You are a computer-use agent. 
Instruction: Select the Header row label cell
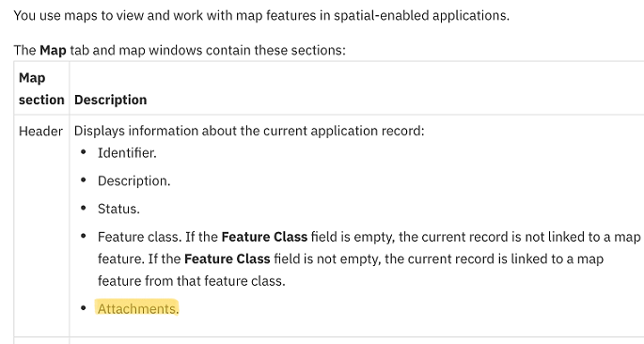coord(40,132)
